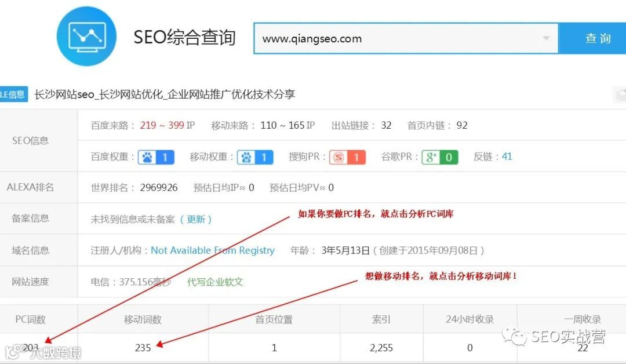Click the 移动词数 column header
Image resolution: width=626 pixels, height=364 pixels.
coord(143,319)
